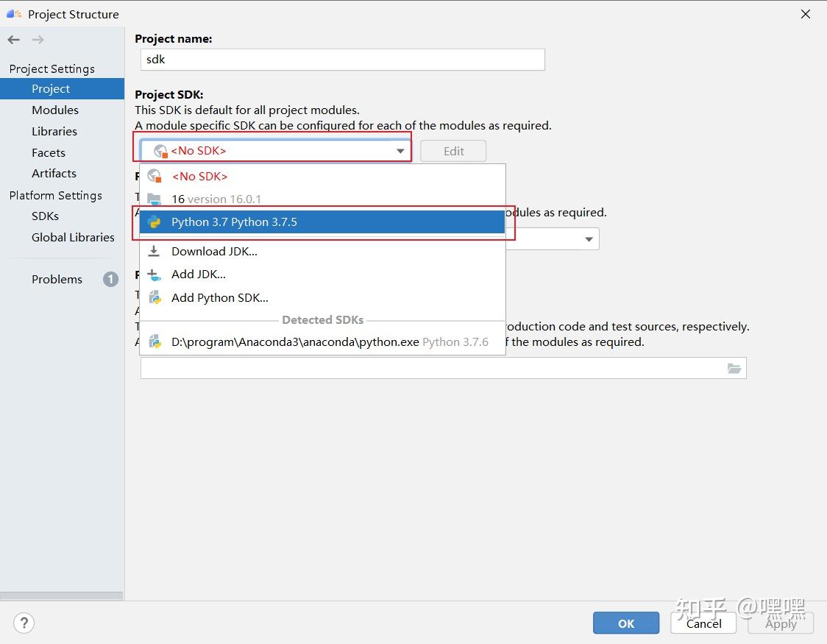The height and width of the screenshot is (644, 827).
Task: Choose the No SDK option in list
Action: tap(199, 176)
